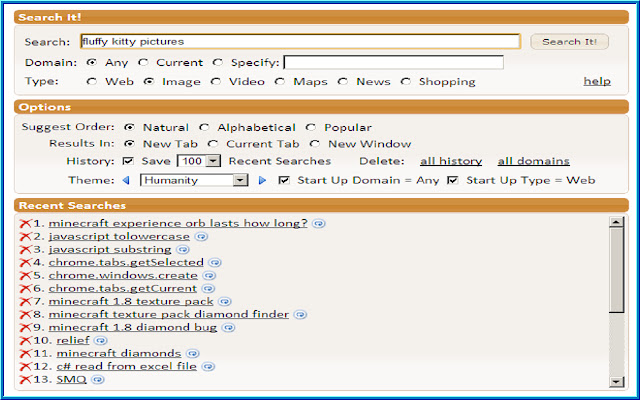Uncheck 'Start Up Domain = Any' checkbox
The image size is (640, 400).
click(x=284, y=181)
